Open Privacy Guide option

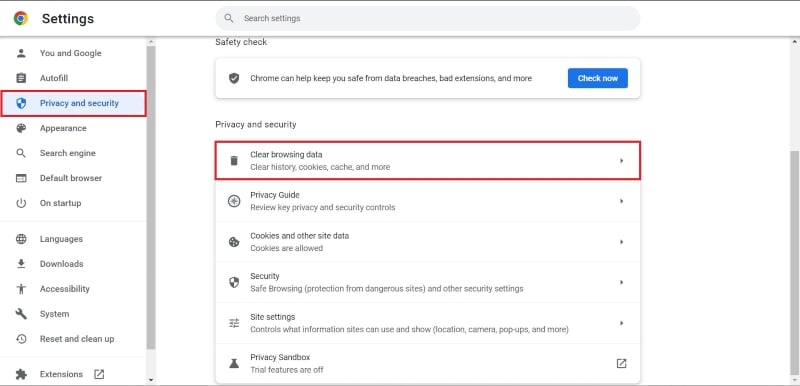click(x=428, y=201)
